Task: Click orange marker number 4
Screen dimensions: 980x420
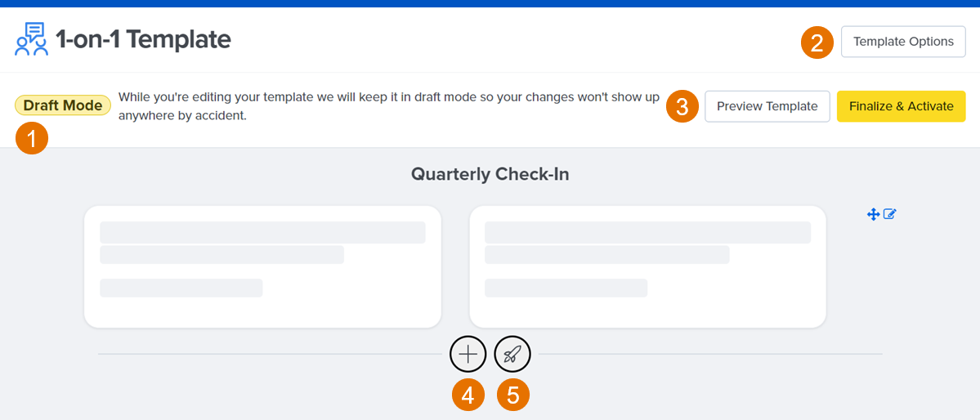Action: pos(468,395)
